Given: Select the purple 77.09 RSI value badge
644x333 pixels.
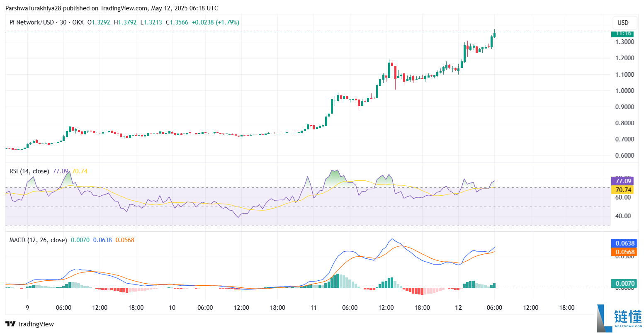Looking at the screenshot, I should click(x=622, y=181).
